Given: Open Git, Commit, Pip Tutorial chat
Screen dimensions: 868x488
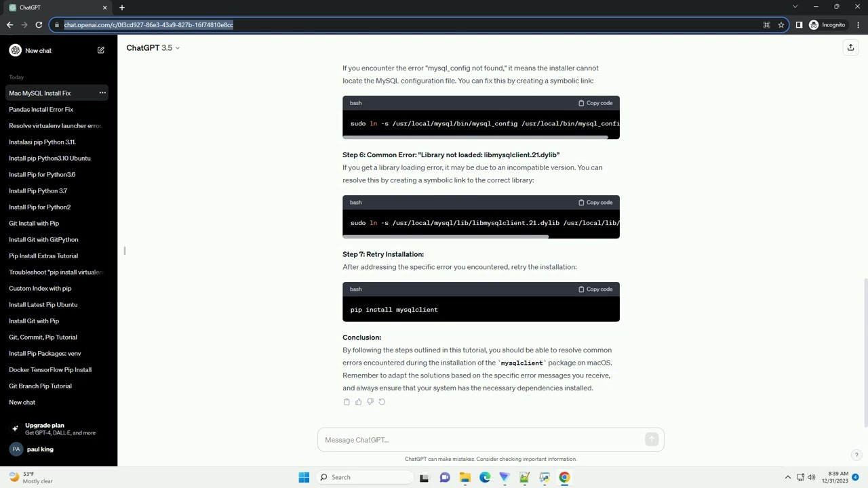Looking at the screenshot, I should pos(58,337).
